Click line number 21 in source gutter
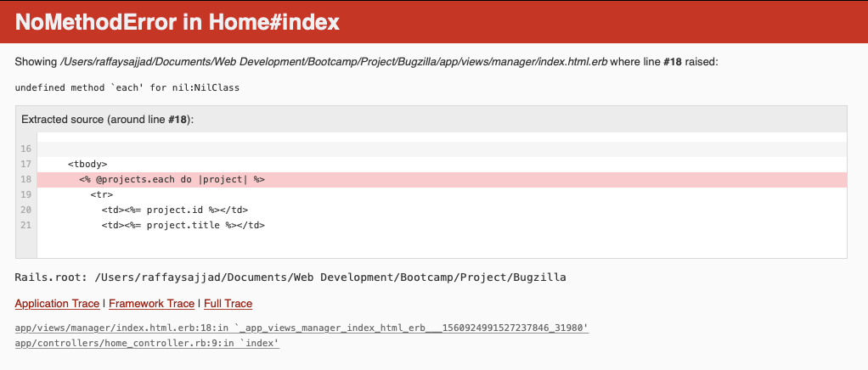 click(x=26, y=225)
